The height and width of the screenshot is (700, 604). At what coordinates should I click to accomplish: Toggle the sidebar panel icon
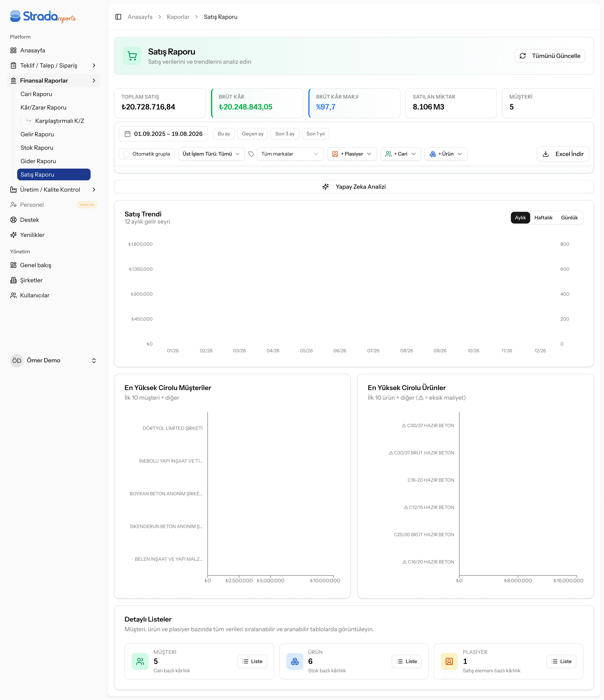click(118, 17)
